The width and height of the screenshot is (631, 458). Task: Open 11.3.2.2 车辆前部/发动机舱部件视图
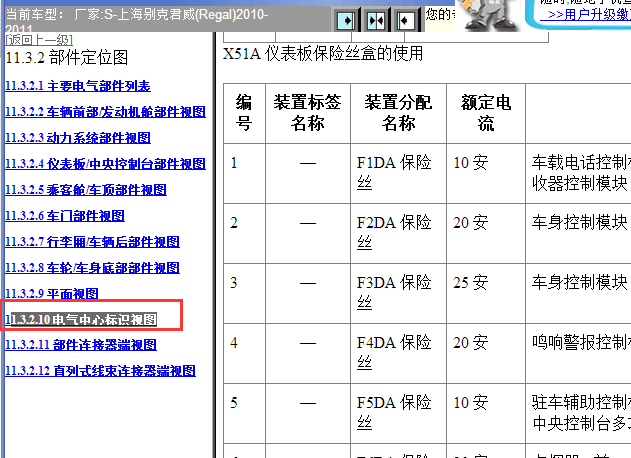[105, 112]
